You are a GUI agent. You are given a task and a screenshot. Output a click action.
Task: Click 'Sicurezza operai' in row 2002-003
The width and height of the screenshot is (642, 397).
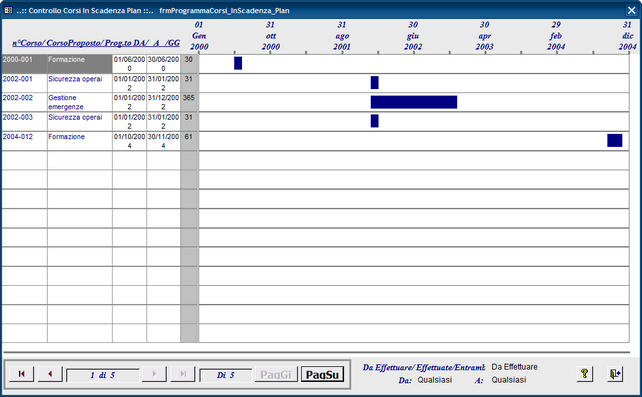click(x=75, y=117)
